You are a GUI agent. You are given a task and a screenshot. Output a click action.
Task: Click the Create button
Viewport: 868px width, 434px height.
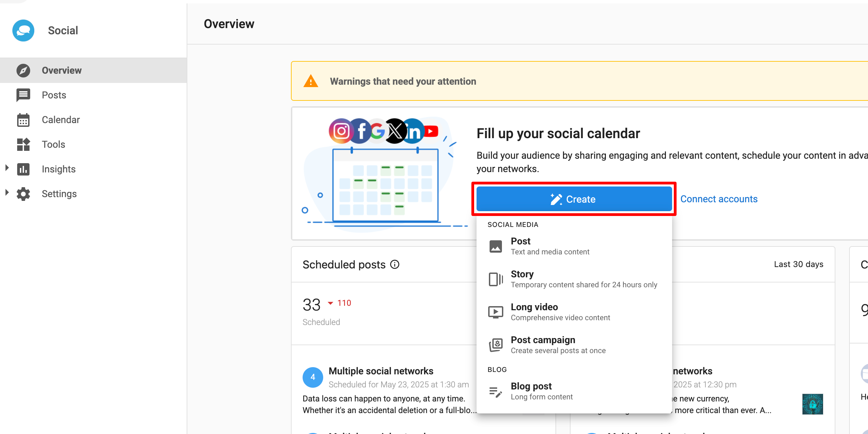tap(574, 199)
